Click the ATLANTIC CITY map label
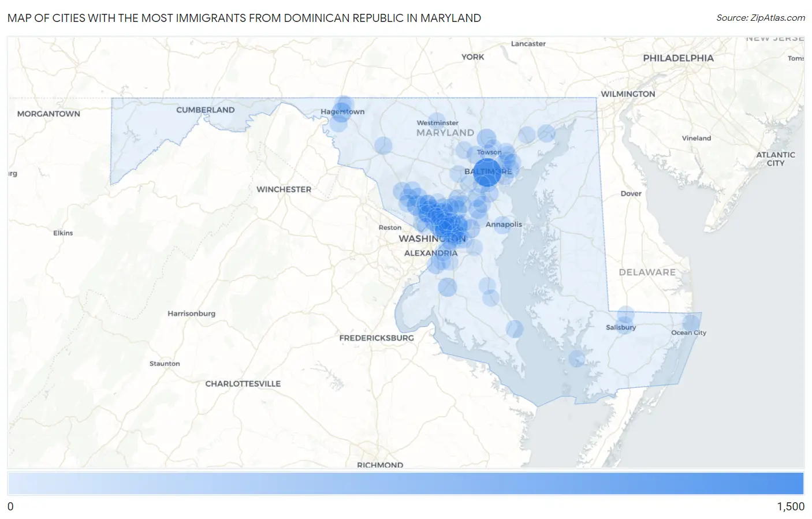Viewport: 812px width, 519px height. click(x=776, y=159)
